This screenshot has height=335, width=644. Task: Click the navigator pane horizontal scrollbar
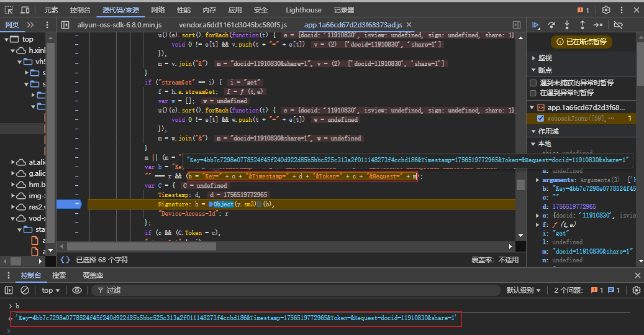pyautogui.click(x=16, y=261)
